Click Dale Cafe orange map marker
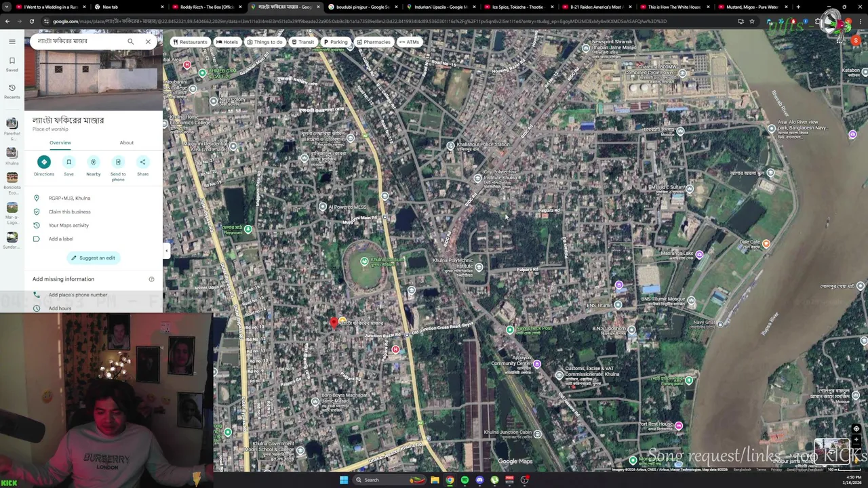This screenshot has height=488, width=868. pyautogui.click(x=766, y=244)
